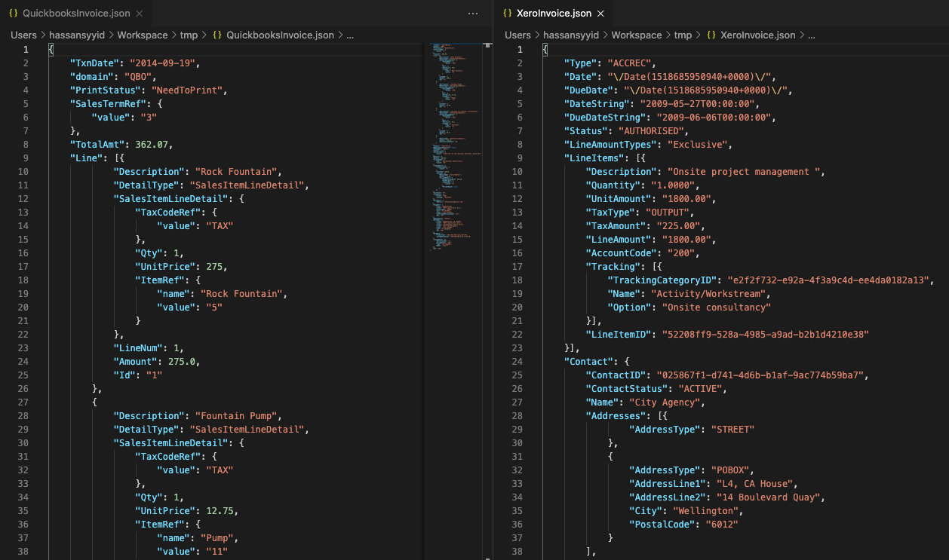The height and width of the screenshot is (560, 949).
Task: Open More Actions menu in left editor group
Action: tap(473, 14)
